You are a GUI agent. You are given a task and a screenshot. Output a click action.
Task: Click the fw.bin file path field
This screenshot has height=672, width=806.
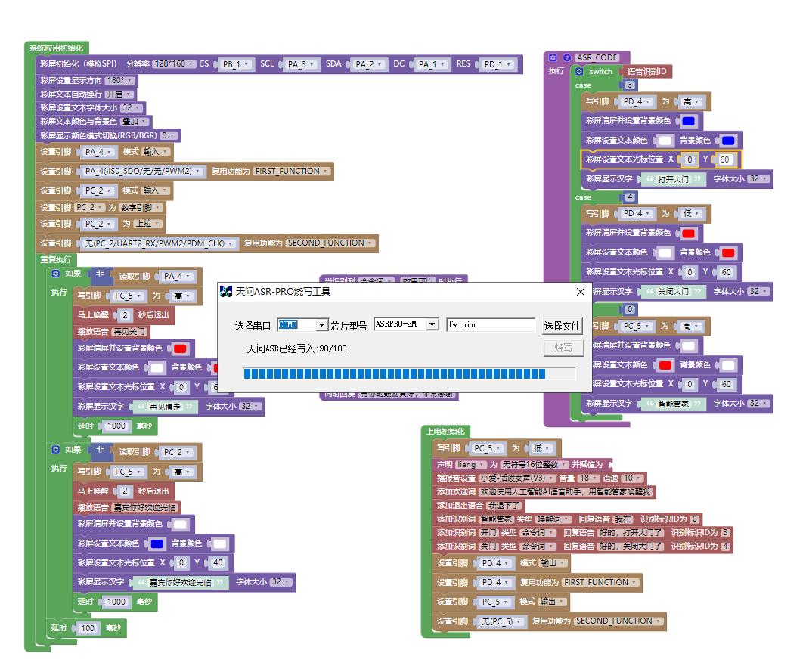pyautogui.click(x=491, y=325)
